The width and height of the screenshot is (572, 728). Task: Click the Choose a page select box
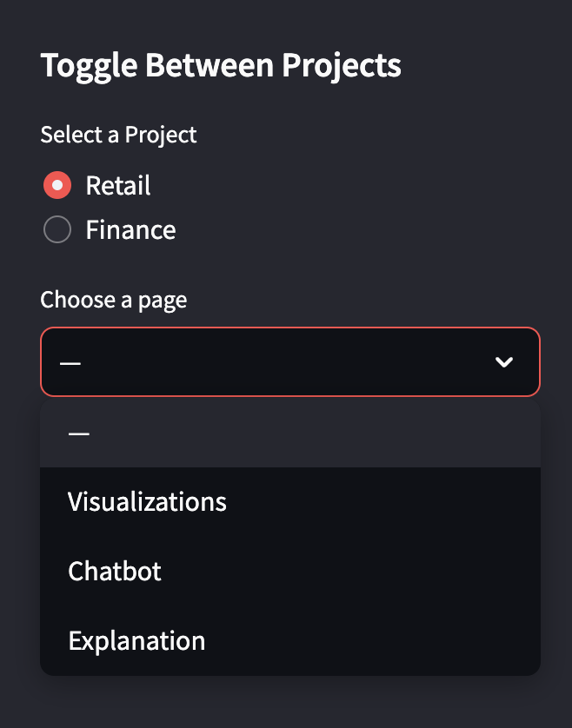[290, 361]
